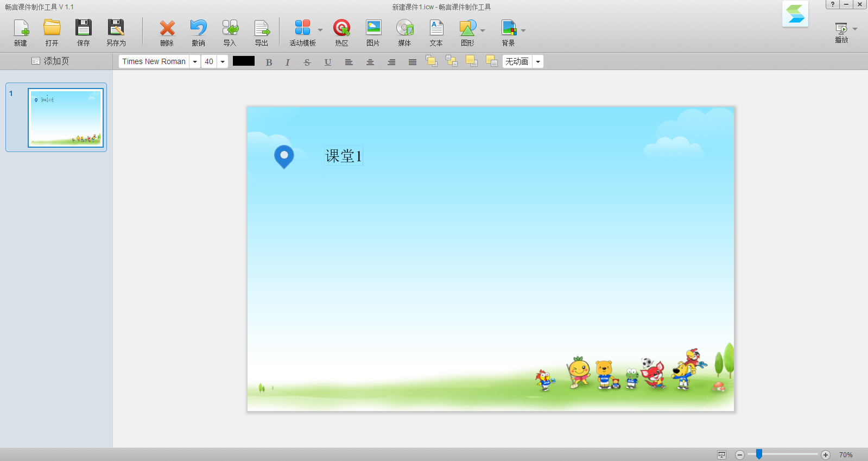Center-align the text
The width and height of the screenshot is (868, 461).
click(x=370, y=62)
